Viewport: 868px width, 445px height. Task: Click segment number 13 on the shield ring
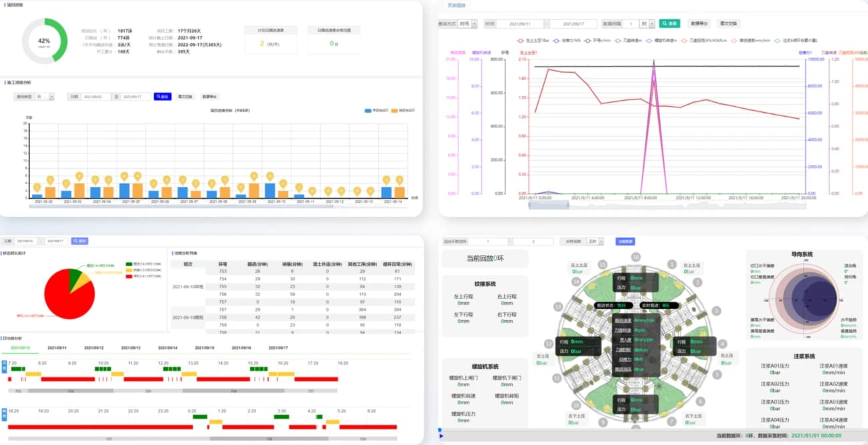coord(557,307)
